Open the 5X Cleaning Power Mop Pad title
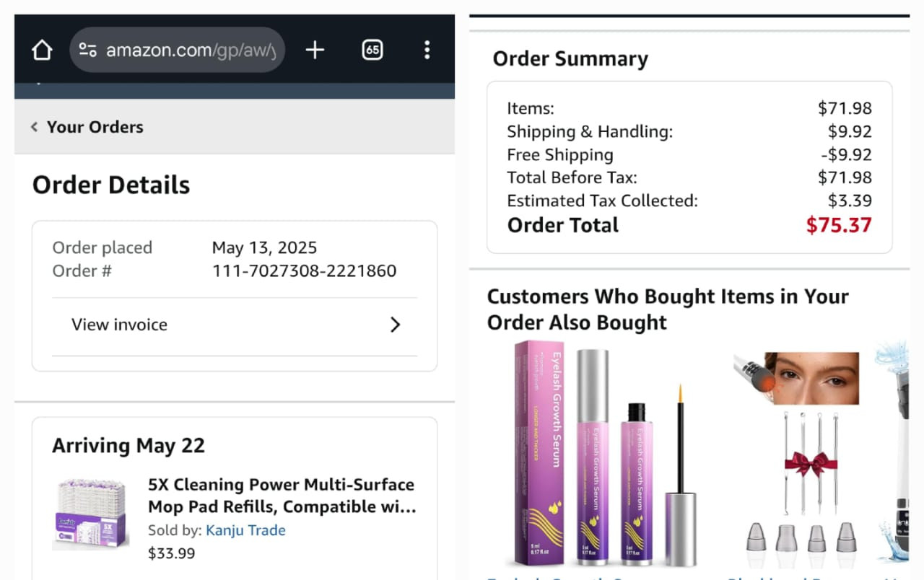The image size is (924, 580). [282, 495]
